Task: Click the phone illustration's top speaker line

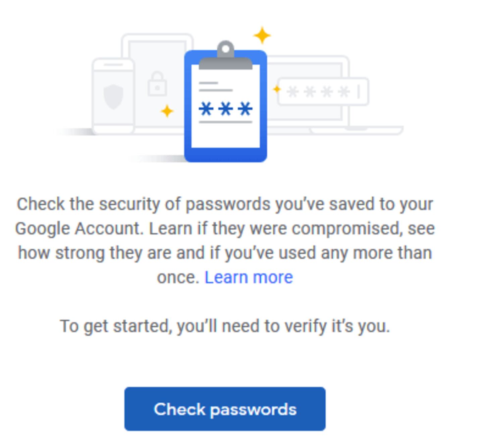Action: (x=113, y=65)
